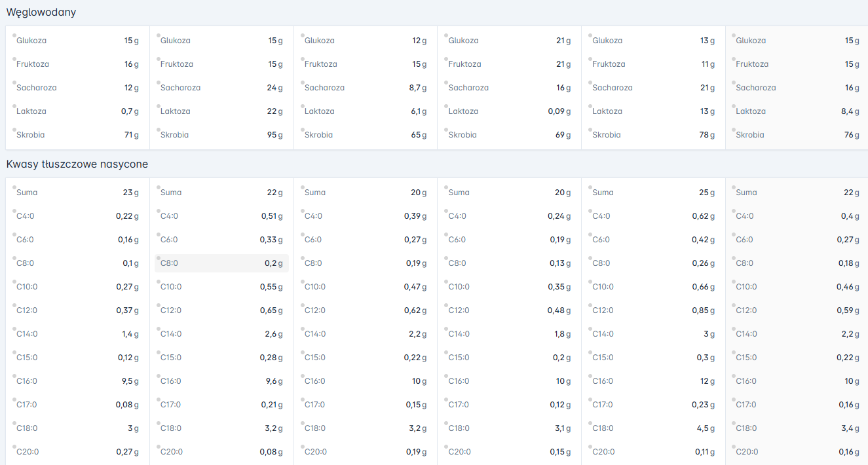Click dot beside Fruktoza 16 g
The height and width of the screenshot is (465, 868).
[14, 59]
